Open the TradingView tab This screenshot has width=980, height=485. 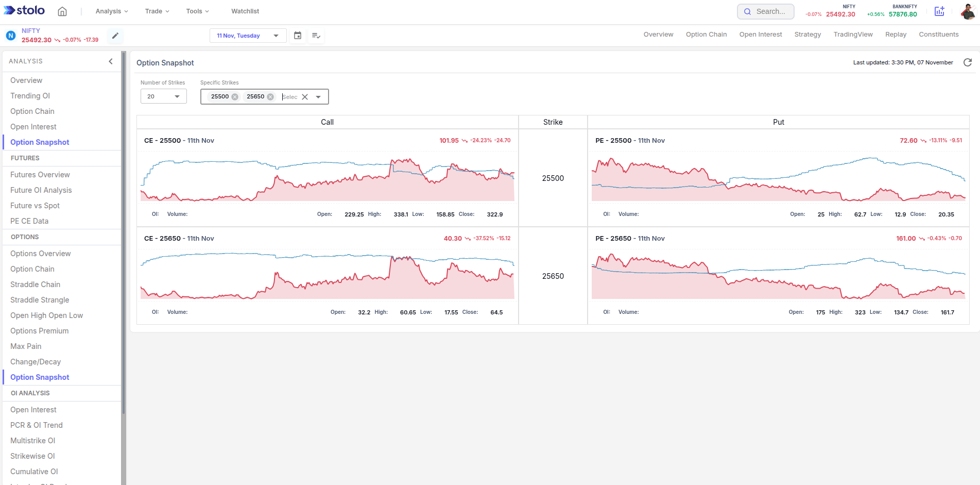click(x=853, y=34)
